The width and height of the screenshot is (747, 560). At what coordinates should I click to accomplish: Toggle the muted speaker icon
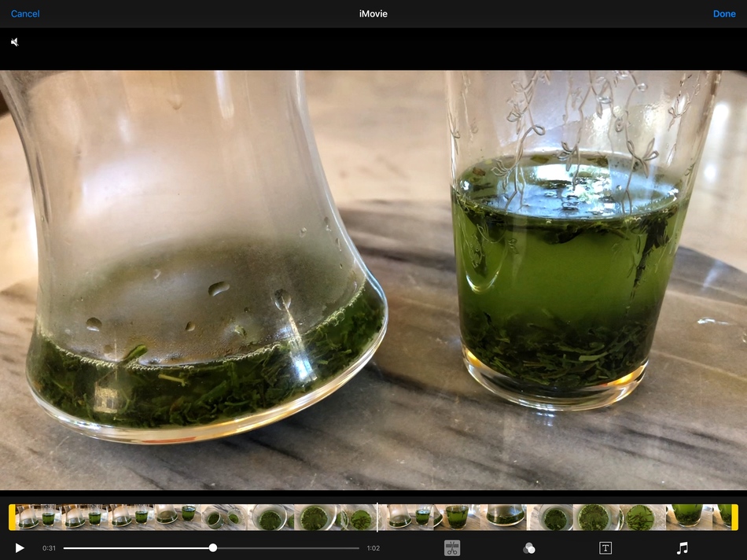pyautogui.click(x=15, y=42)
